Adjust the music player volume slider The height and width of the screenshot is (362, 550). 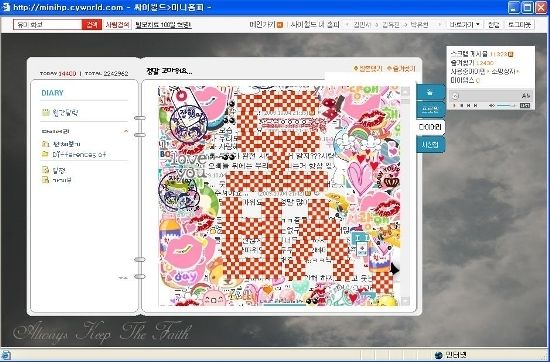point(506,106)
